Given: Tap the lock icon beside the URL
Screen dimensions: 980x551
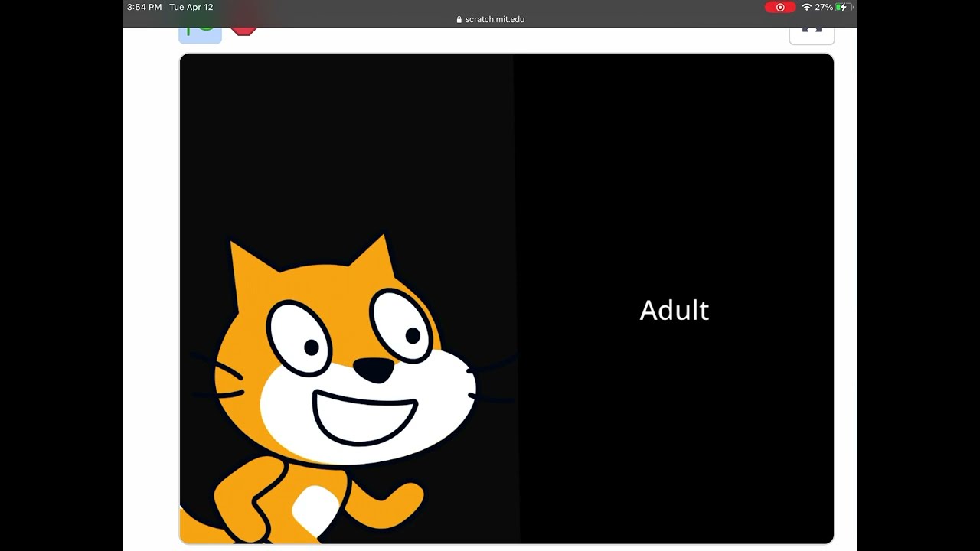Looking at the screenshot, I should (459, 20).
